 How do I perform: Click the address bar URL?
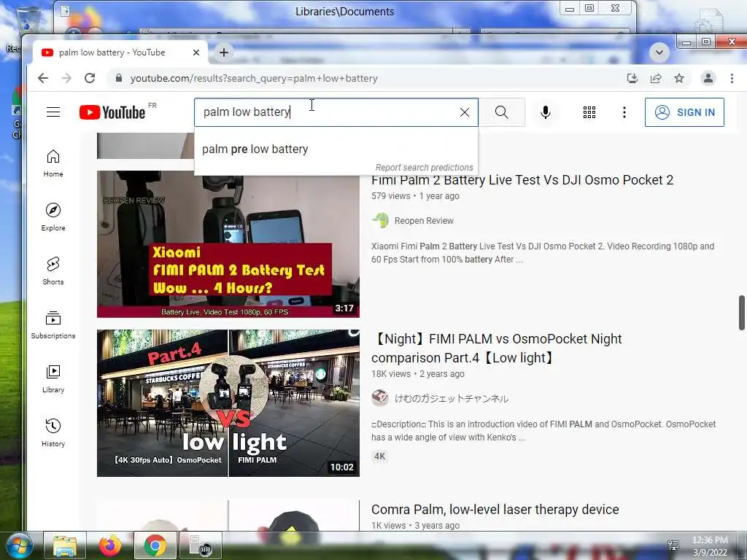pos(254,78)
